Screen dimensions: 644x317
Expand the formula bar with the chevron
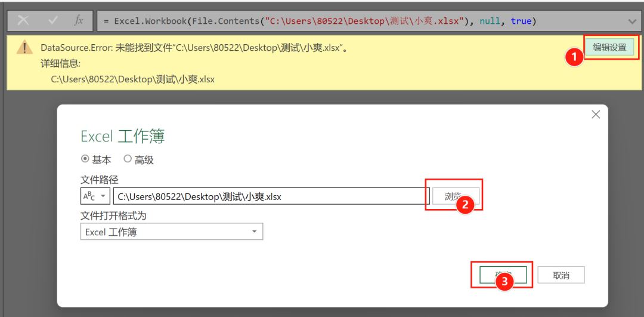[x=632, y=21]
